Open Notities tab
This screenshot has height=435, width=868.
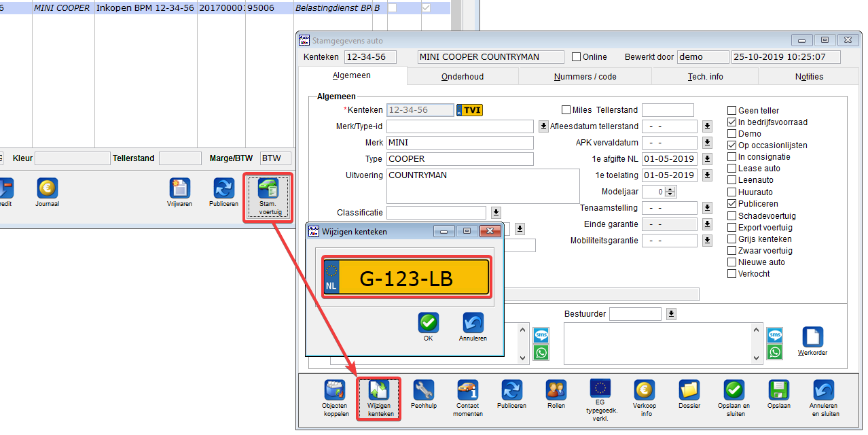[x=809, y=77]
